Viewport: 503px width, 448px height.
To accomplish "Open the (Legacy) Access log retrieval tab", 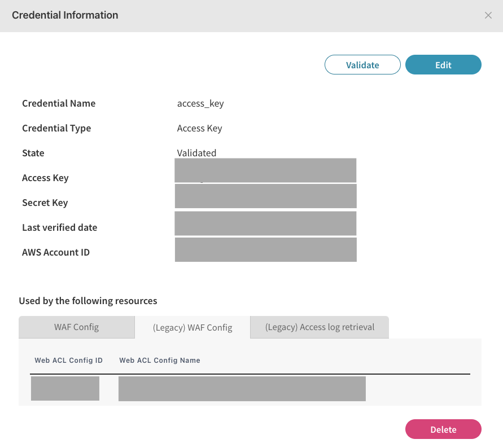I will tap(320, 327).
